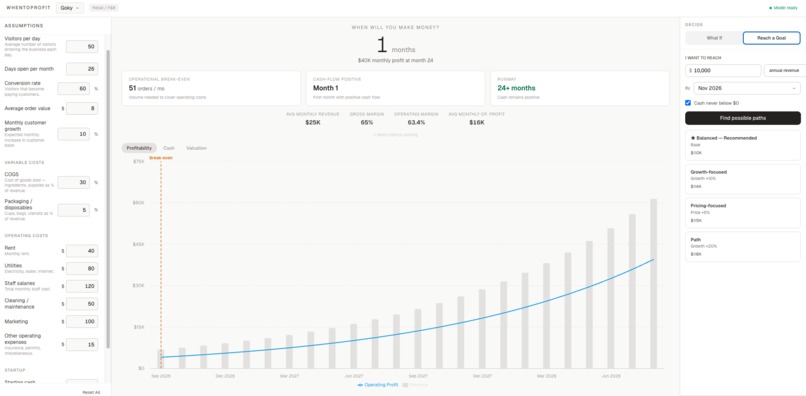
Task: Switch to the Cash chart tab
Action: click(x=169, y=148)
